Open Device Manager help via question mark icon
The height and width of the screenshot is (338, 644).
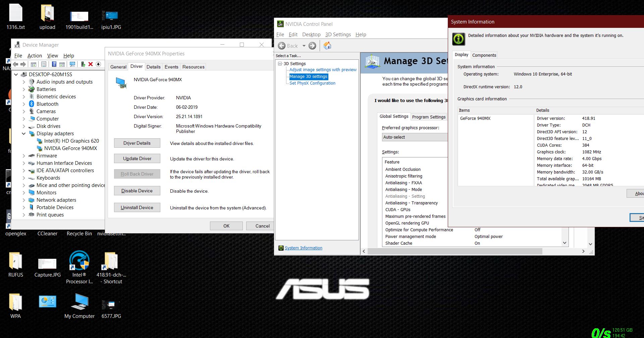pos(54,64)
